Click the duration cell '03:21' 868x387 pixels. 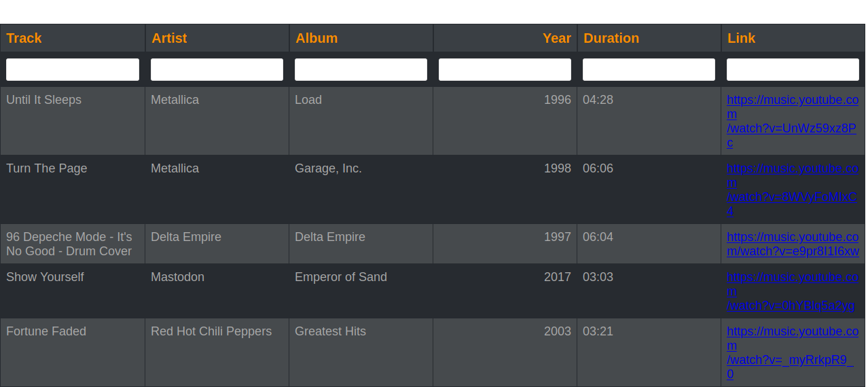(x=649, y=352)
